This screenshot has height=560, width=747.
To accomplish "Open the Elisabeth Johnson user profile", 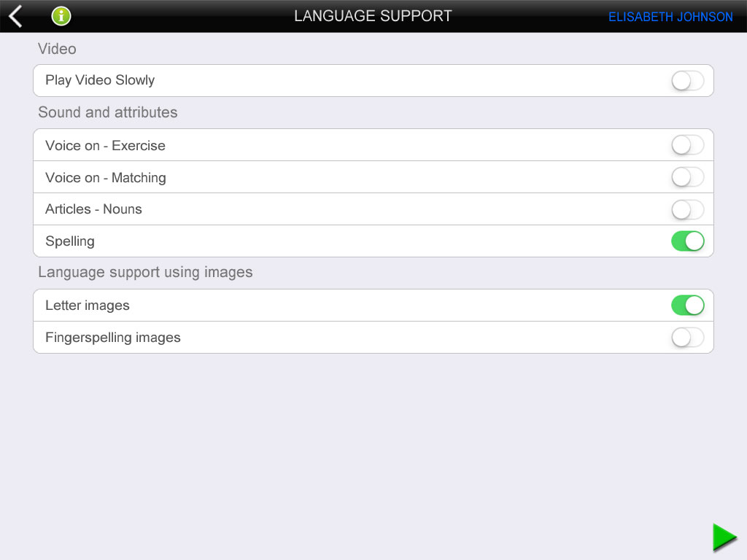I will 670,17.
